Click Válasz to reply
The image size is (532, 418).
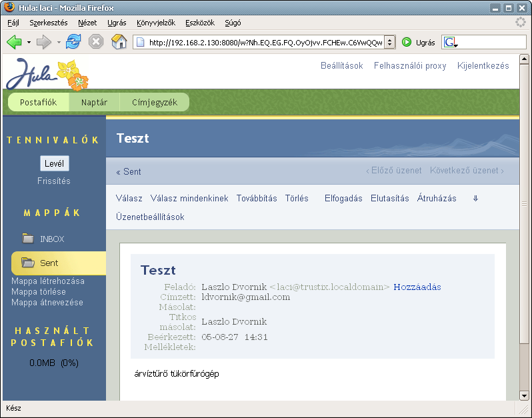[x=129, y=198]
